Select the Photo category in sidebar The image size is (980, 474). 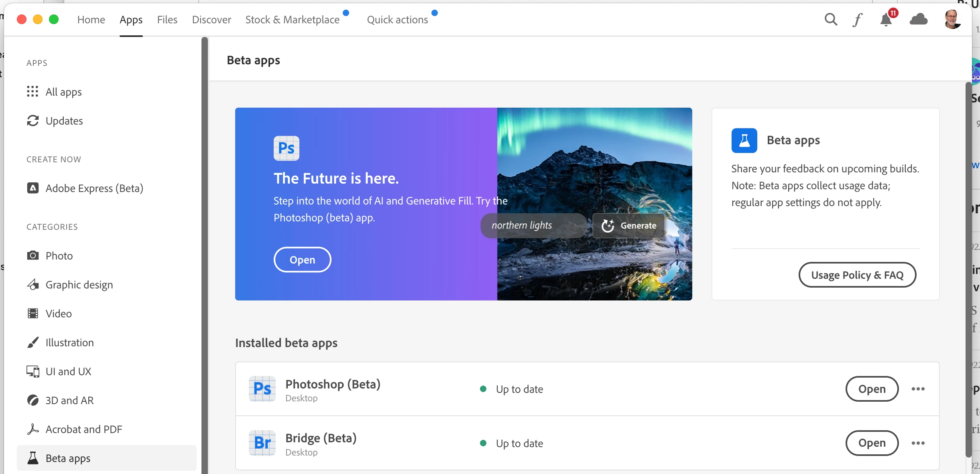pyautogui.click(x=59, y=256)
